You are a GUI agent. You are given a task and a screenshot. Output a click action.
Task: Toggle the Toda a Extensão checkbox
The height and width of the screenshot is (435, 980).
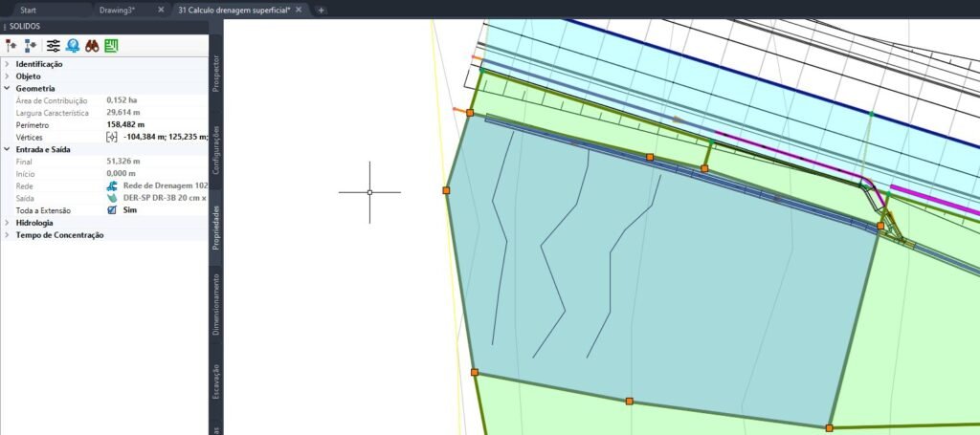coord(112,210)
